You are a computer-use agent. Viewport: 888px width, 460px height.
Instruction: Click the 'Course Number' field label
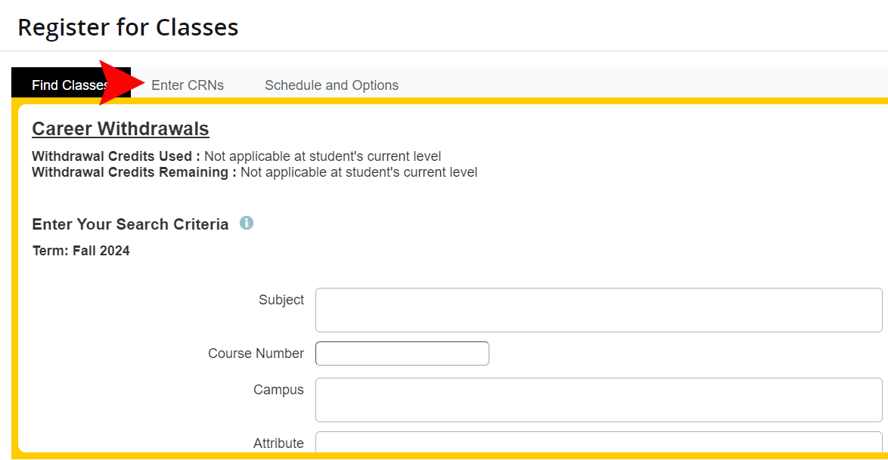(x=256, y=353)
